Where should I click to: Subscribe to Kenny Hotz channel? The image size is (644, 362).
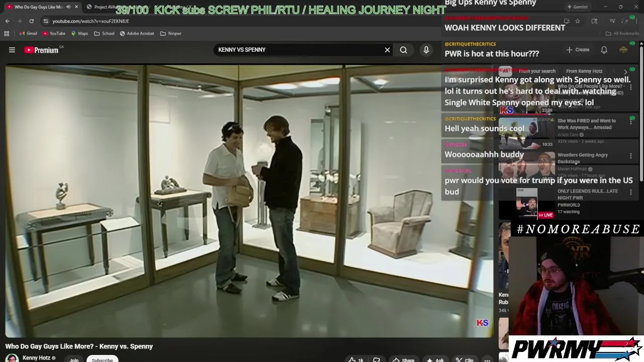102,359
